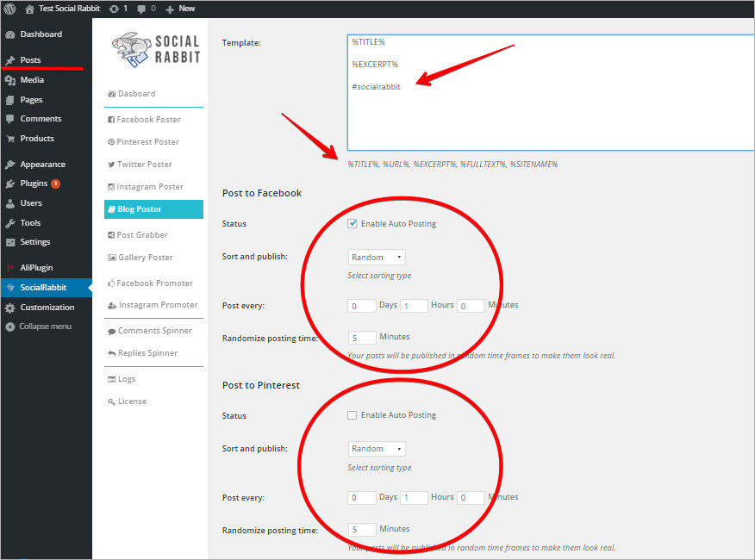The image size is (755, 560).
Task: Click the Twitter bird icon beside Twitter Poster
Action: click(x=112, y=165)
